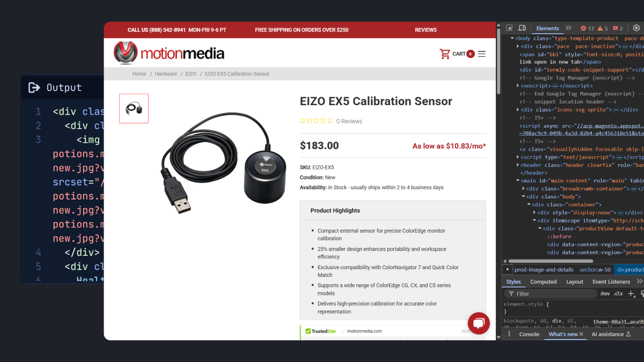Toggle the :hov element state panel
Image resolution: width=644 pixels, height=362 pixels.
pos(605,293)
